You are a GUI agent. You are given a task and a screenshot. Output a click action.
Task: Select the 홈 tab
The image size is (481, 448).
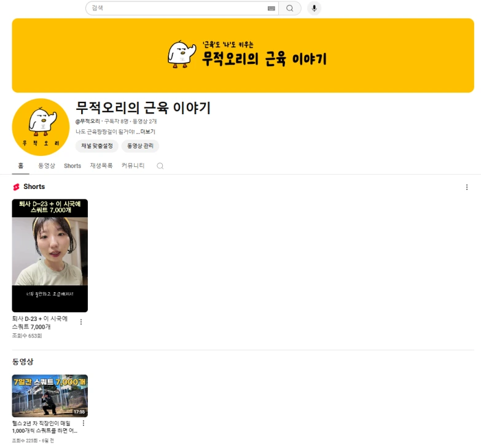20,166
